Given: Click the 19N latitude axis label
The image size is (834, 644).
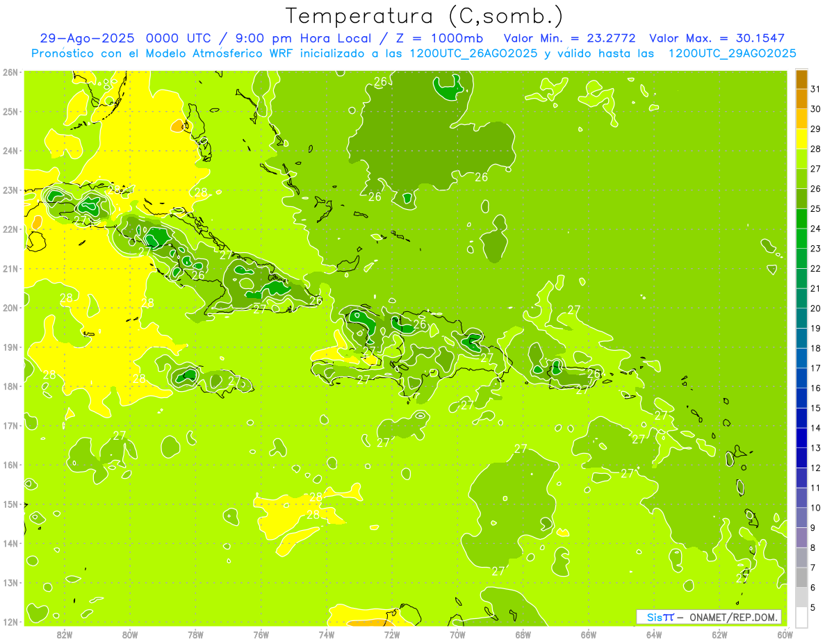Looking at the screenshot, I should 10,347.
